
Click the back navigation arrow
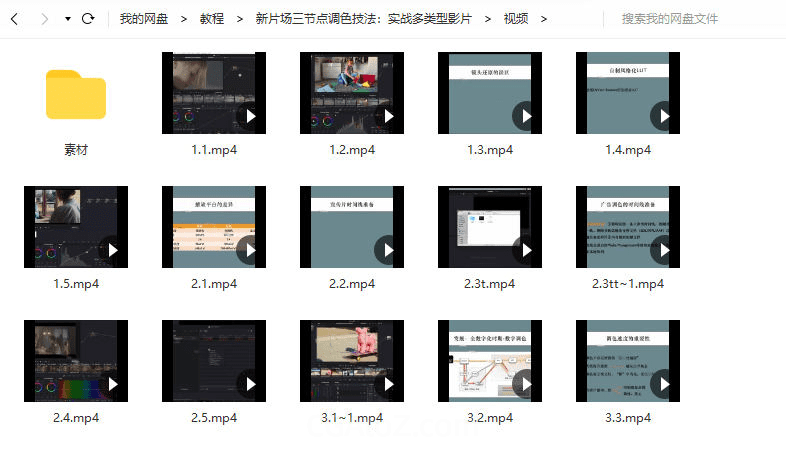pos(15,19)
